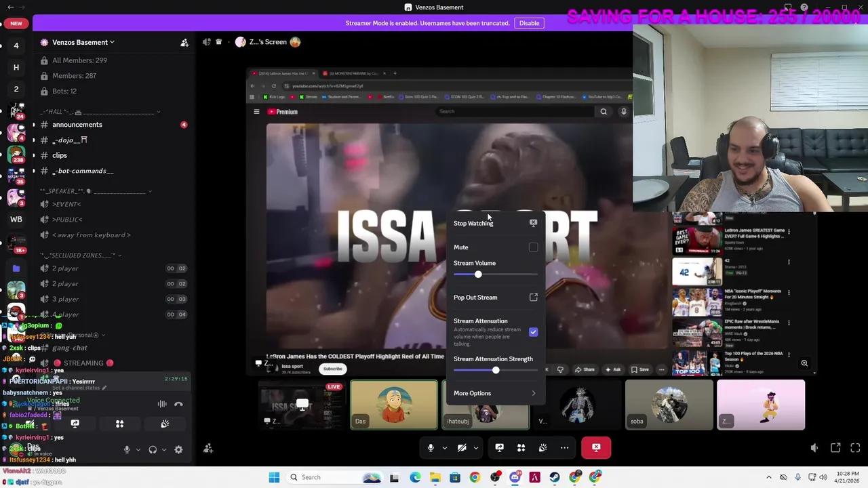Open microphone options arrow in call bar
Screen dimensions: 868x488
click(x=445, y=447)
